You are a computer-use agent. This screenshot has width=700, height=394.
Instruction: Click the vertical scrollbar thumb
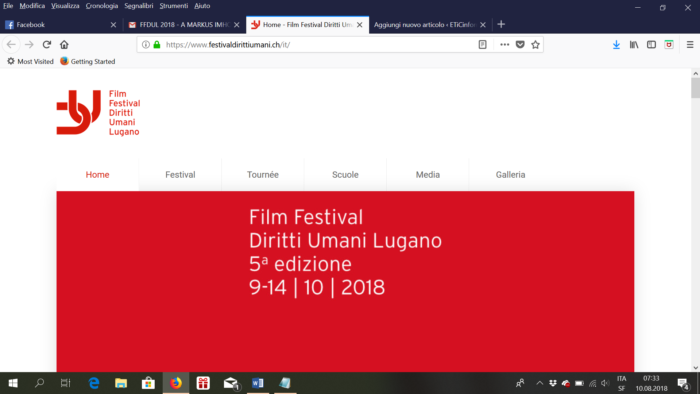pyautogui.click(x=696, y=88)
